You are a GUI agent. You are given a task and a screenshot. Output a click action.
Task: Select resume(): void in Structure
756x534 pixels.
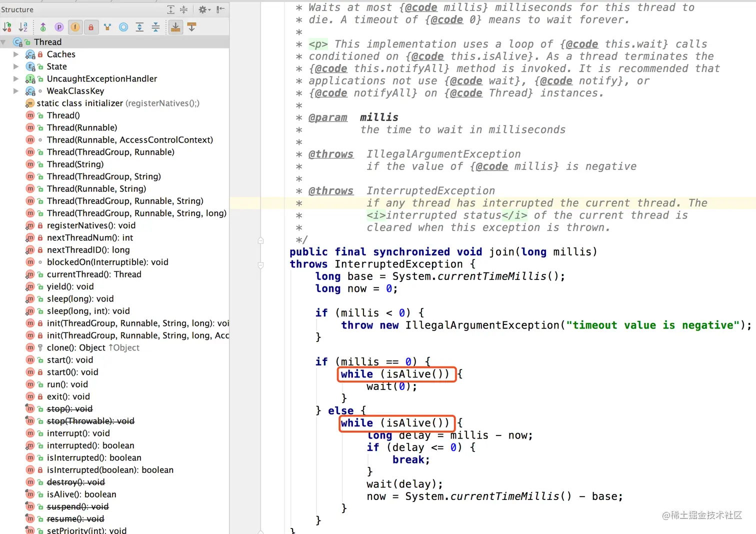point(75,519)
